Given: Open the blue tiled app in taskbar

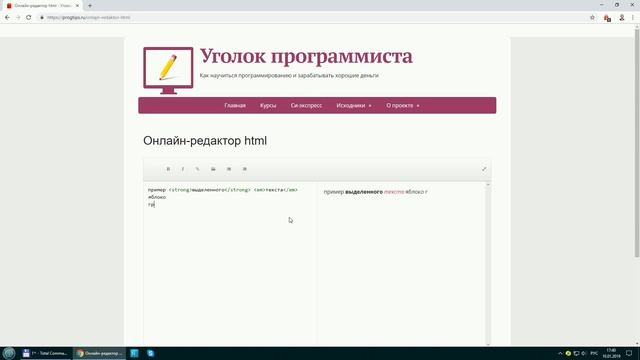Looking at the screenshot, I should pos(134,353).
